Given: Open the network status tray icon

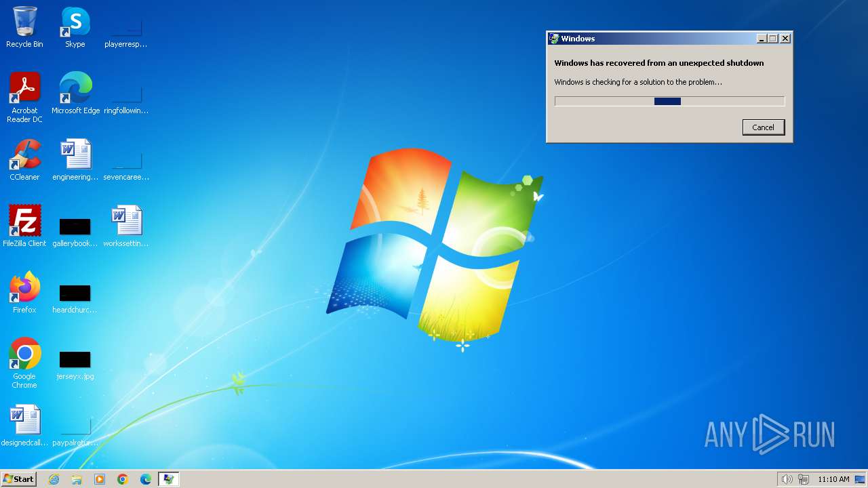Looking at the screenshot, I should (804, 479).
